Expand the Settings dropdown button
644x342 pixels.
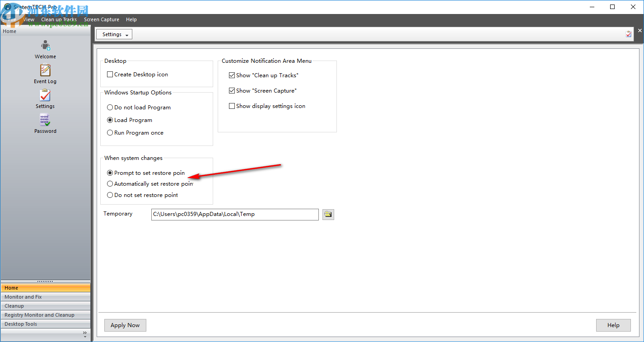click(114, 34)
